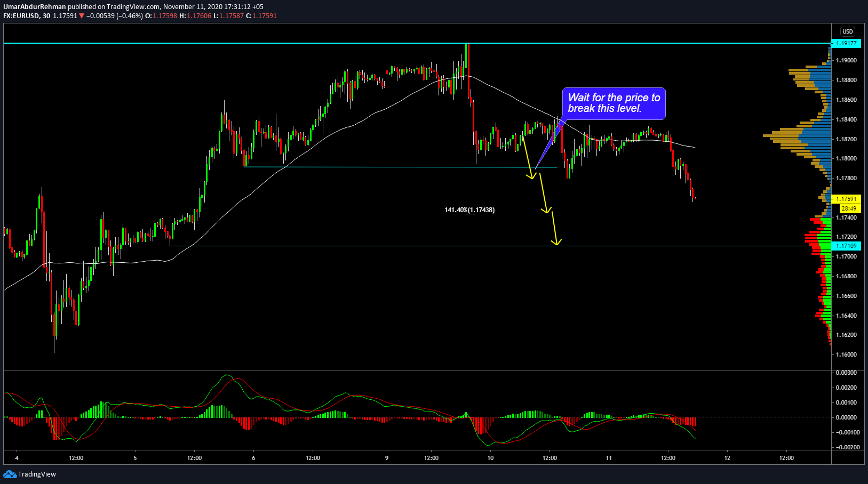Click the O:1.17598 open value

[161, 16]
